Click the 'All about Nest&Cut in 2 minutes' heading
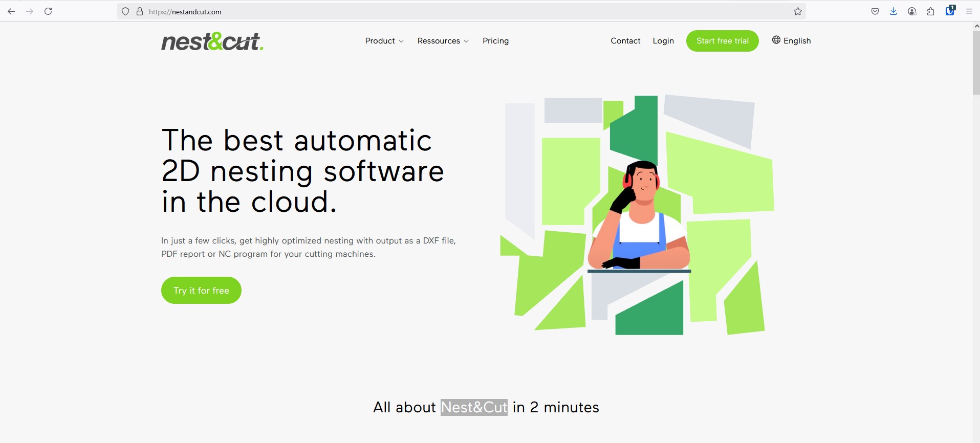This screenshot has width=980, height=443. coord(486,407)
